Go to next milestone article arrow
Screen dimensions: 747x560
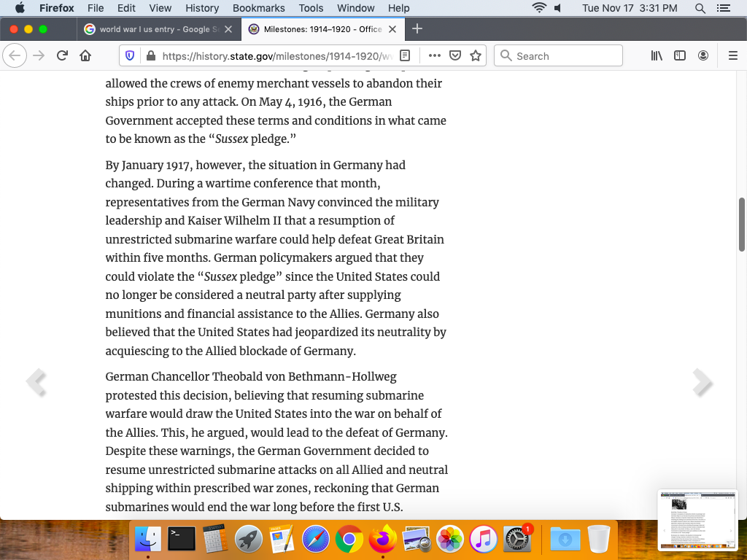pos(702,382)
